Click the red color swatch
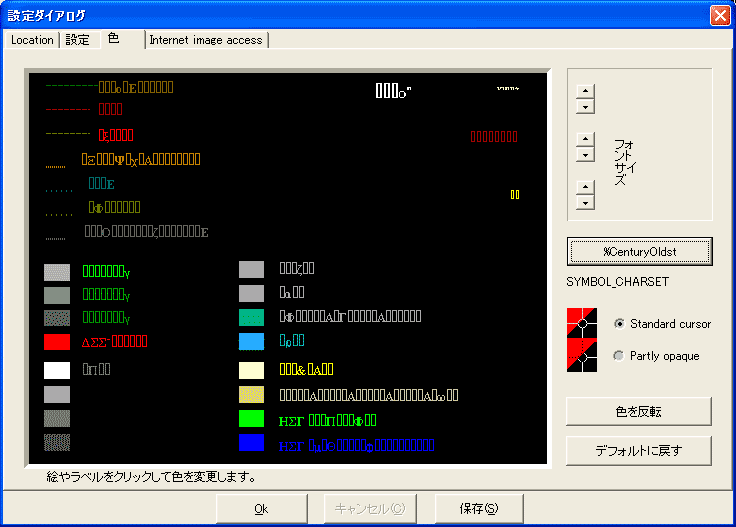Image resolution: width=736 pixels, height=527 pixels. tap(57, 342)
